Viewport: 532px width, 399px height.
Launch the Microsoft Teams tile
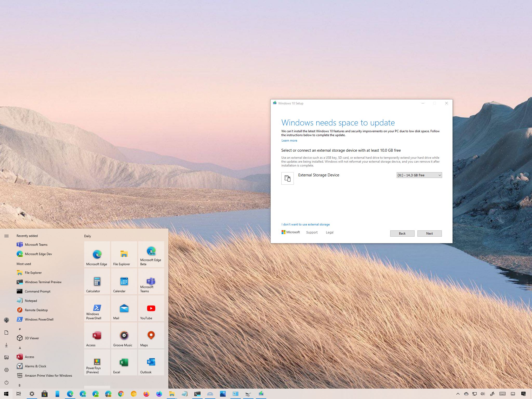point(151,281)
